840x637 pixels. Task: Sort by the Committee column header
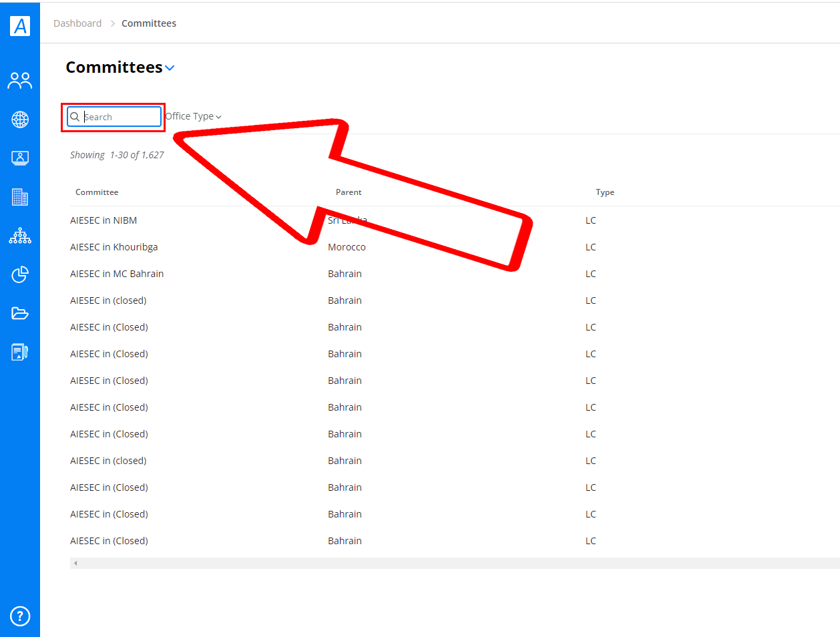click(97, 192)
